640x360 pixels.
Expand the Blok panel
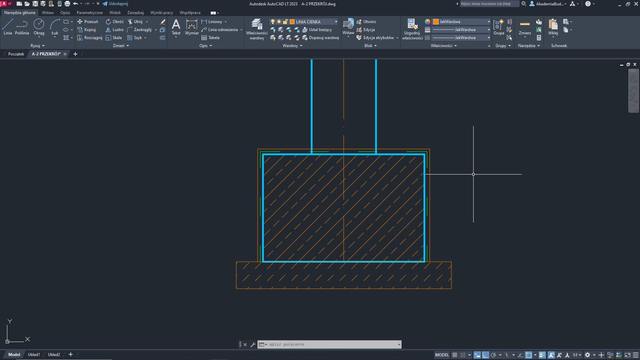coord(370,46)
